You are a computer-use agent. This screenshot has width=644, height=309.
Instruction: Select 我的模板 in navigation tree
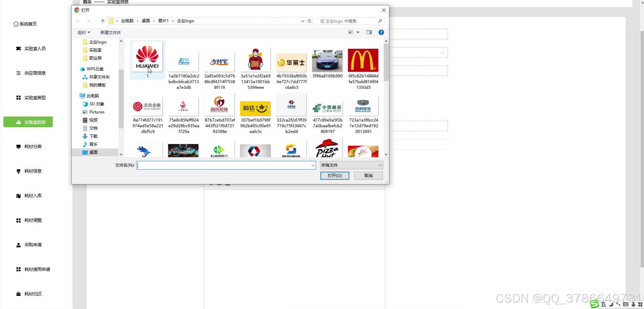coord(94,85)
